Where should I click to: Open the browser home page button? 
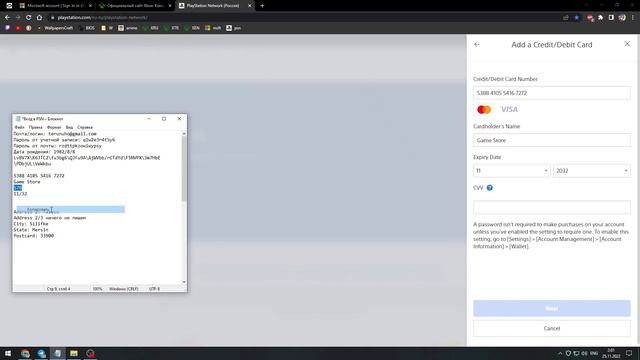[x=39, y=18]
